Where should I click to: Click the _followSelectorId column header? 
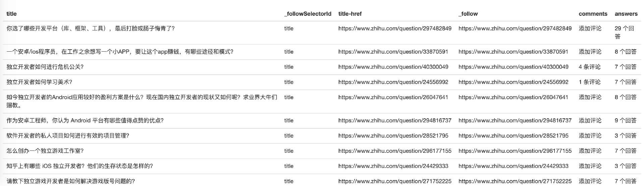(x=308, y=14)
